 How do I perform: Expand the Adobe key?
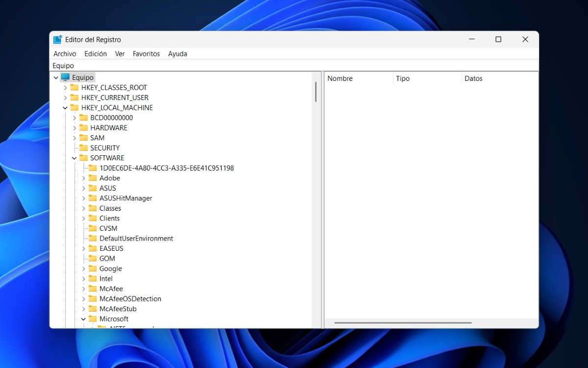[83, 178]
